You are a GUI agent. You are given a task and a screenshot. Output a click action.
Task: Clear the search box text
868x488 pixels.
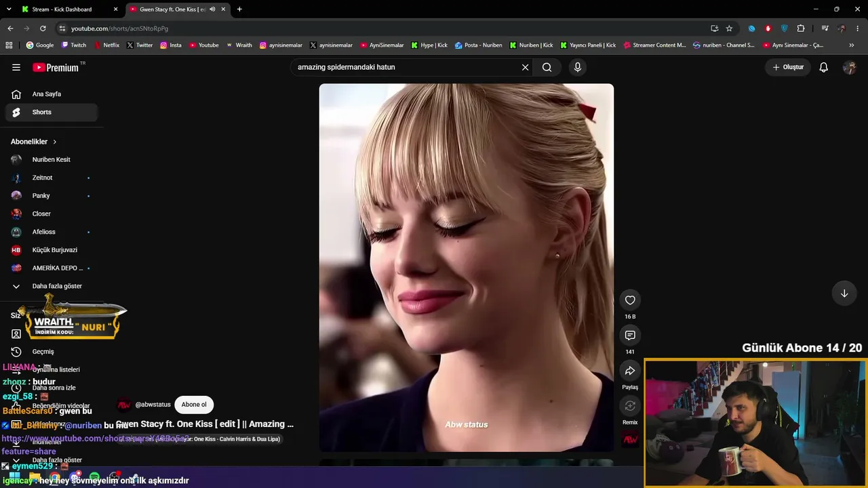[525, 67]
